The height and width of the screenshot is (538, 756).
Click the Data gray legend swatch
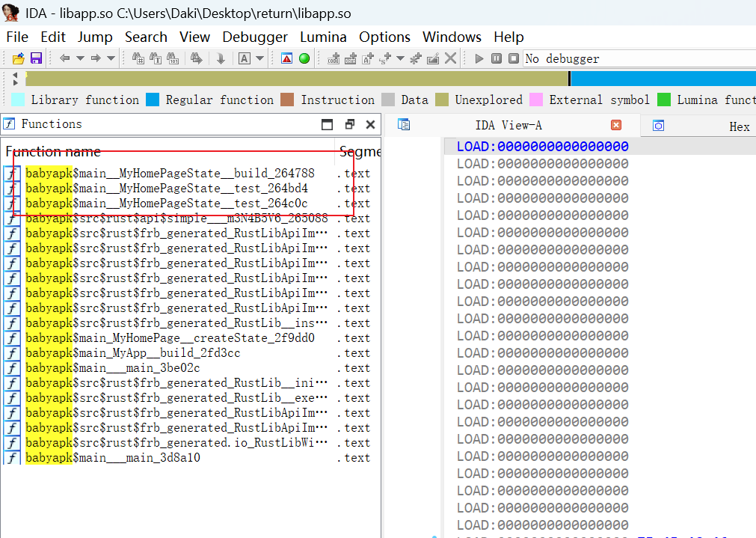387,100
